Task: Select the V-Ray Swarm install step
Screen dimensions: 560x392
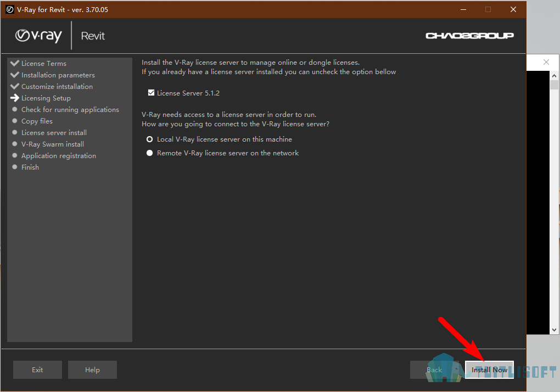Action: (53, 144)
